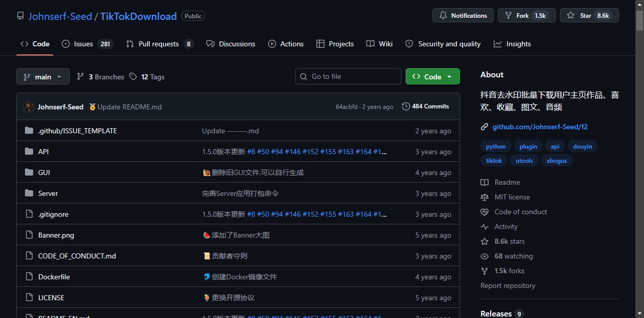Open the TikTokDownload repository name link
Image resolution: width=644 pixels, height=318 pixels.
(138, 16)
